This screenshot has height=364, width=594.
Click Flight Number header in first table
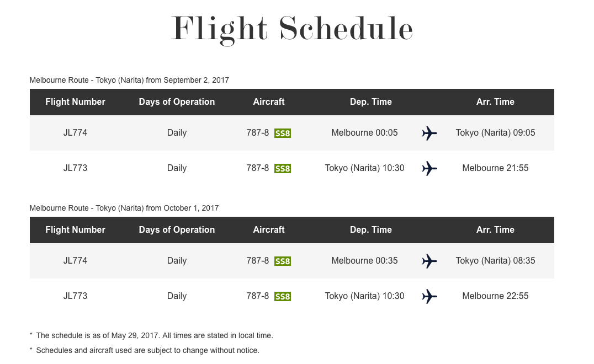[76, 102]
